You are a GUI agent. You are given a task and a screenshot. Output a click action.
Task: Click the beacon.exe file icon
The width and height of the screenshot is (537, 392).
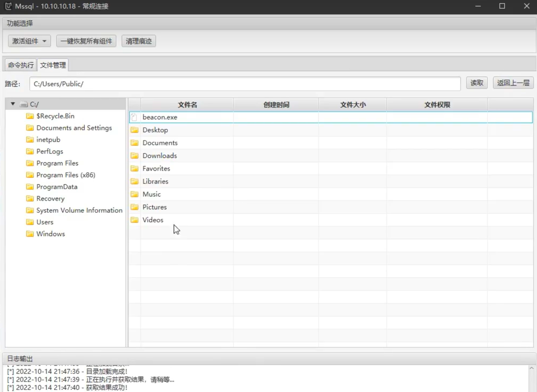135,117
